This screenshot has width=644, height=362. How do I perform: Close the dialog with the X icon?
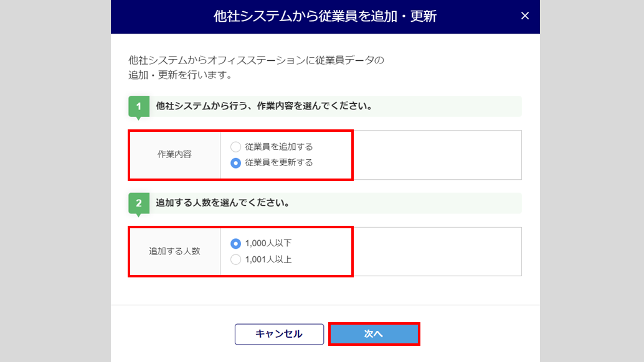pyautogui.click(x=525, y=16)
